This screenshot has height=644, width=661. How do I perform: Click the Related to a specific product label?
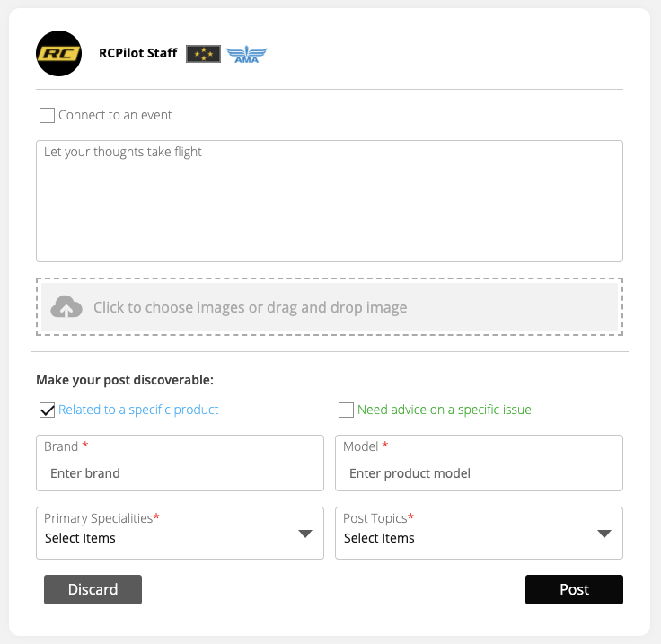[x=138, y=410]
